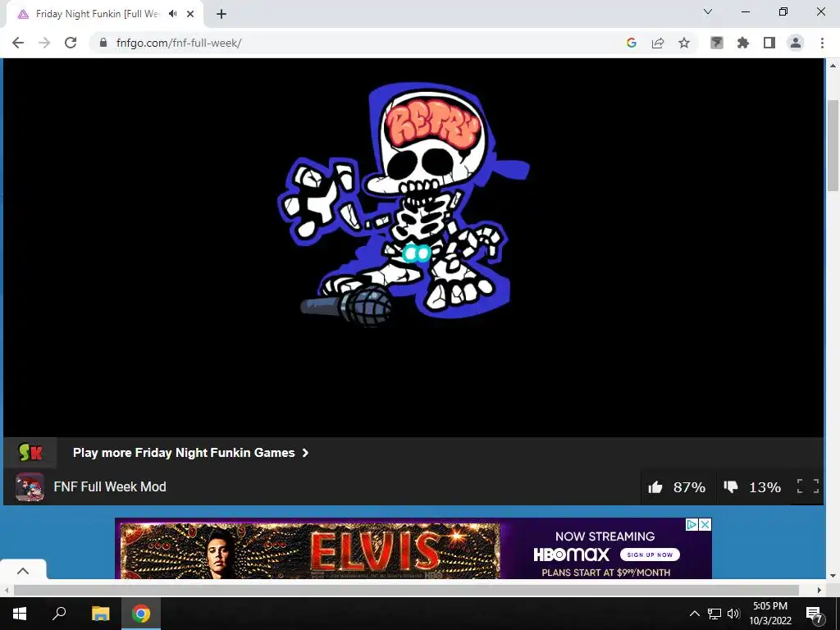Viewport: 840px width, 630px height.
Task: Select the Chrome taskbar icon
Action: [141, 614]
